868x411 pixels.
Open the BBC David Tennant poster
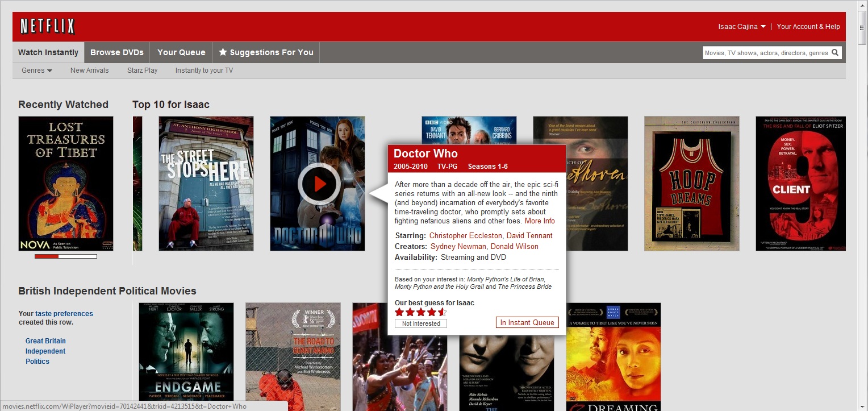469,130
